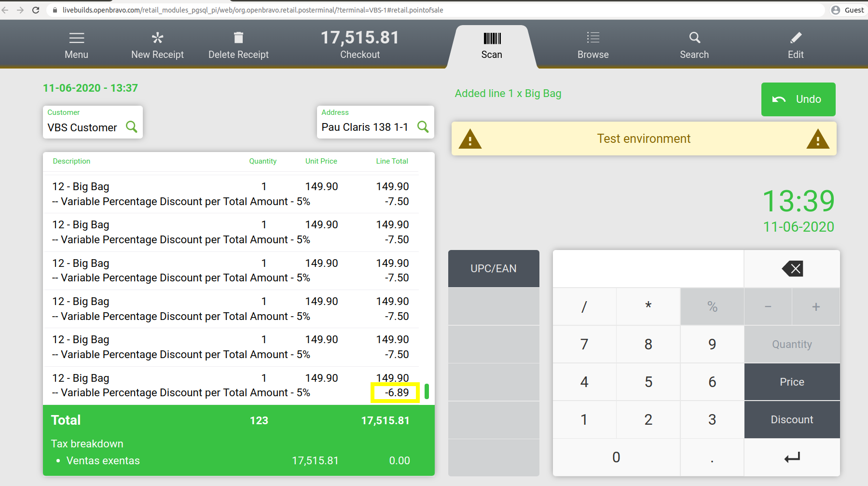Select the UPC/EAN button
Screen dimensions: 868x486
(494, 268)
